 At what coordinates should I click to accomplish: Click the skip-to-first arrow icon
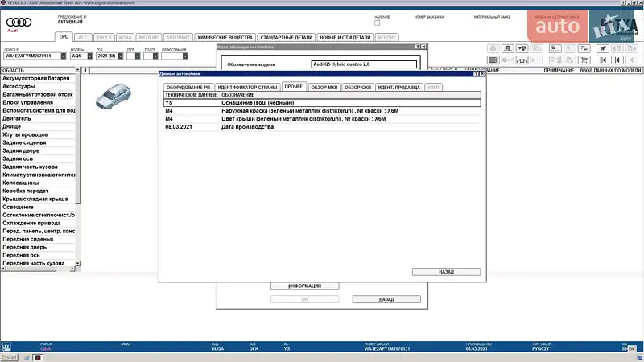click(x=603, y=60)
